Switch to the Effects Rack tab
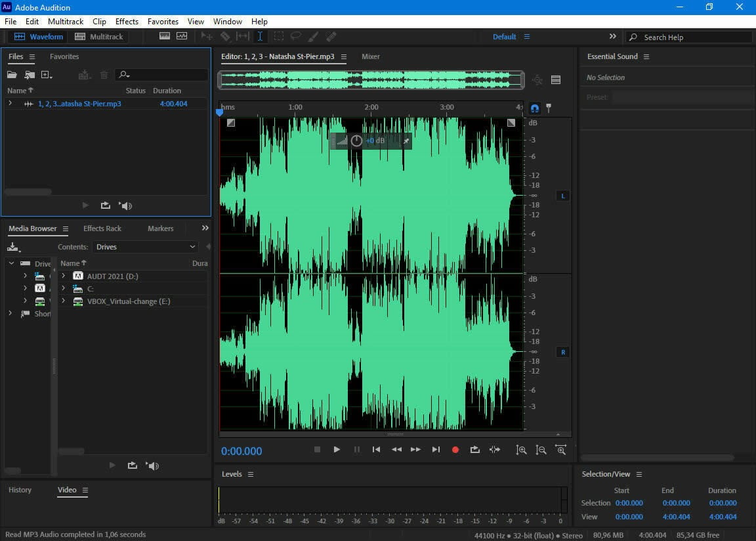756x541 pixels. pos(102,228)
